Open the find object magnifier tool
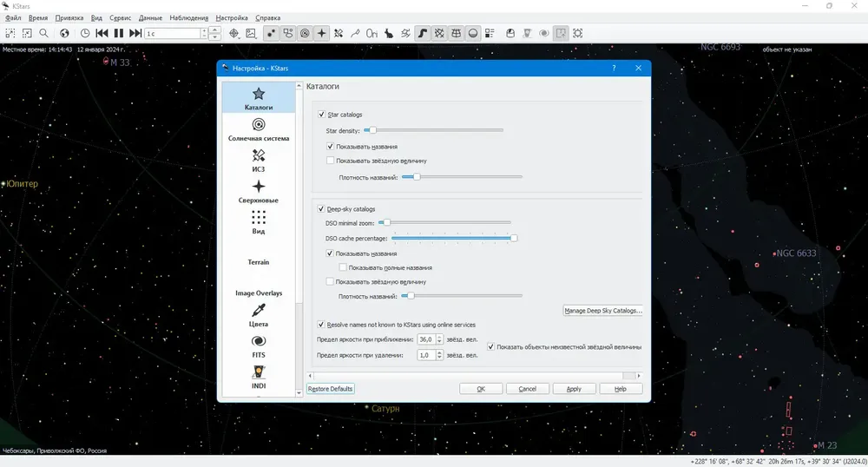Viewport: 868px width, 467px height. 43,33
